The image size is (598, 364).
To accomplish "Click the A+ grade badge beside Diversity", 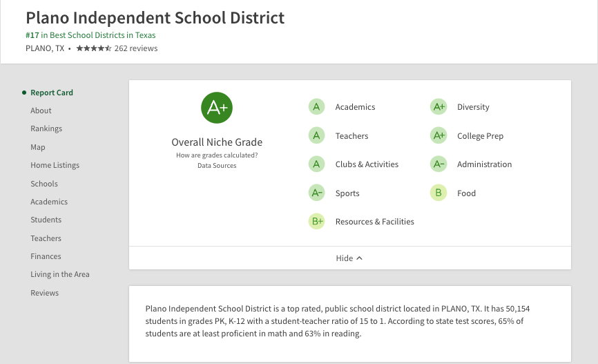I will (x=438, y=107).
